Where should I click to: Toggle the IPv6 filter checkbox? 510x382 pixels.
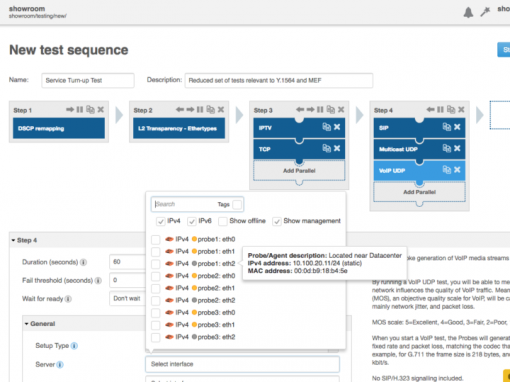[x=192, y=221]
